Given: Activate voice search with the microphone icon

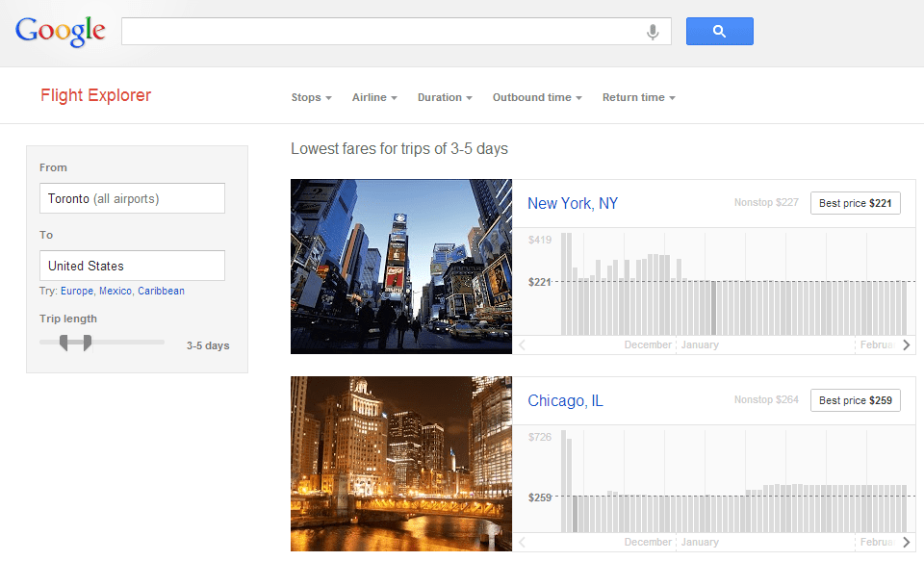Looking at the screenshot, I should click(653, 31).
